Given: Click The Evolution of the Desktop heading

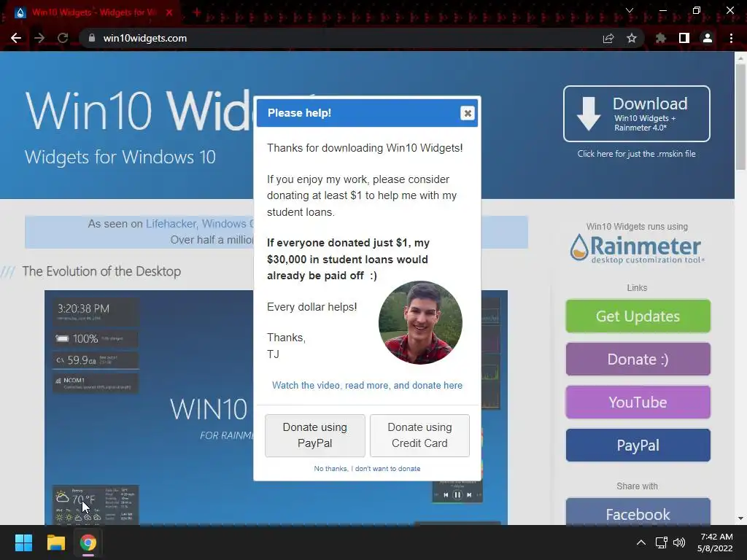Looking at the screenshot, I should 101,271.
